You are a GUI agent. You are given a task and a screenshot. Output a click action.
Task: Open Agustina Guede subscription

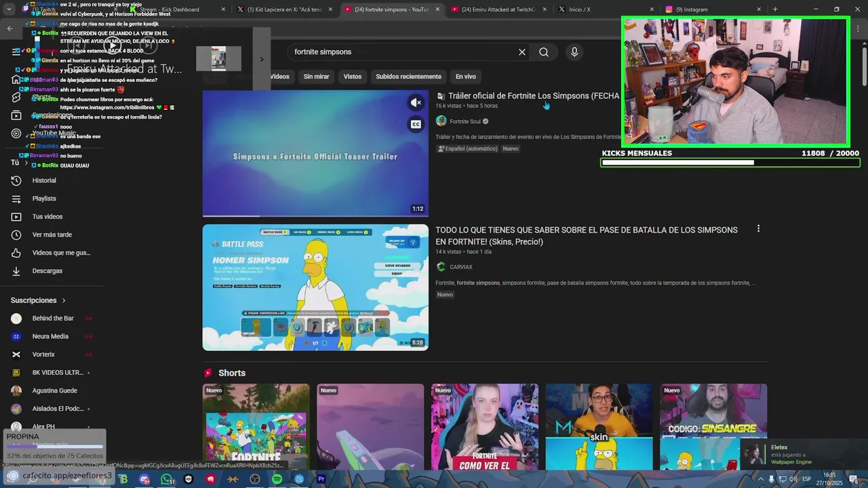pyautogui.click(x=54, y=390)
